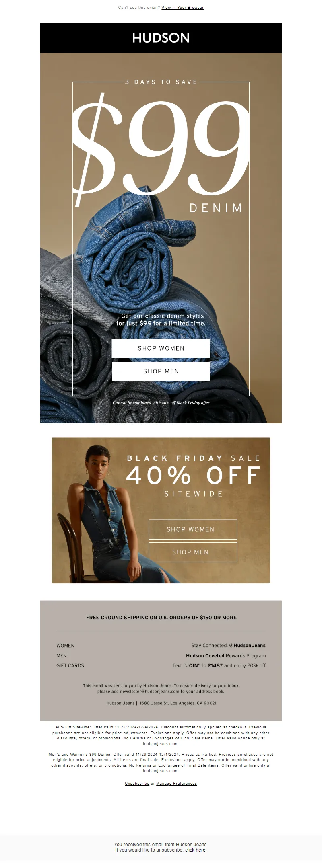Click the free ground shipping banner text
322x868 pixels.
161,618
